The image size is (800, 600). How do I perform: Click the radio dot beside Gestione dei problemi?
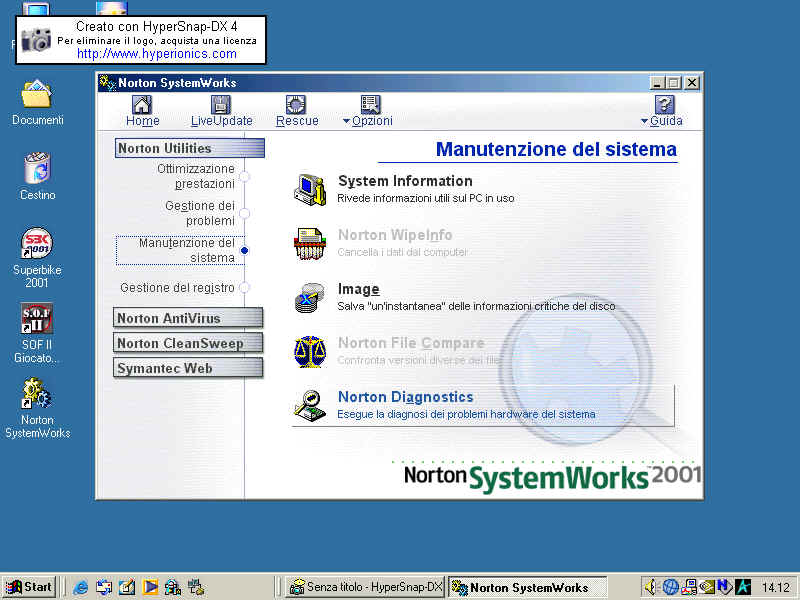click(244, 213)
